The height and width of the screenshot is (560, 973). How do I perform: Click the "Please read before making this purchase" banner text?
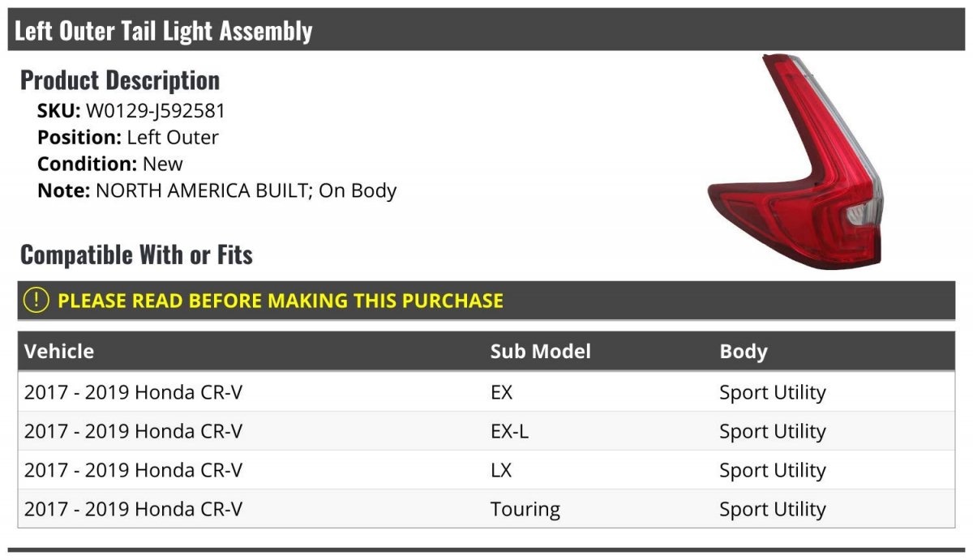click(281, 301)
